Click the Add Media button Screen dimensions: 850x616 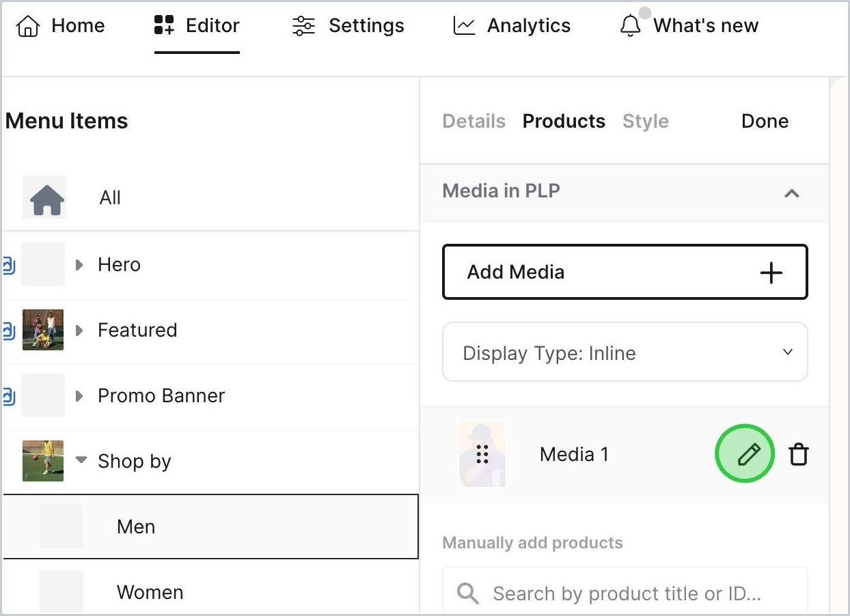pos(625,272)
